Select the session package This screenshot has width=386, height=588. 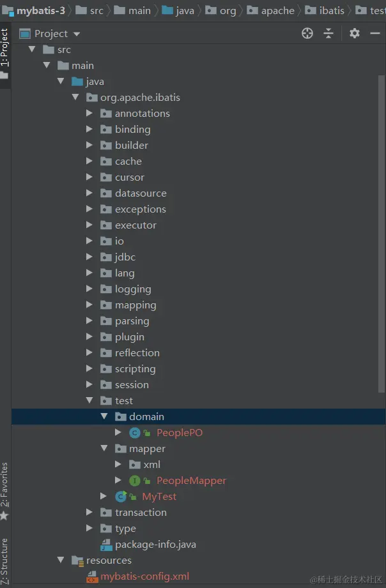132,385
